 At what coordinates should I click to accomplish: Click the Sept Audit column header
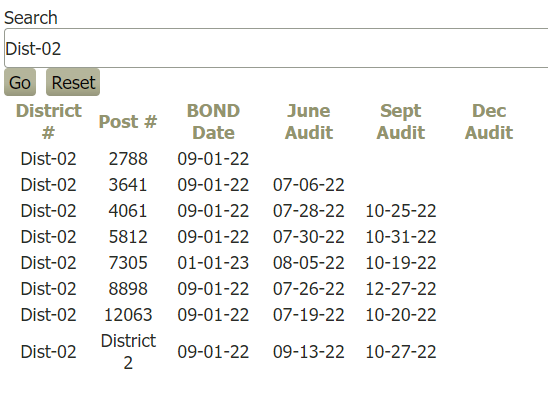click(401, 122)
